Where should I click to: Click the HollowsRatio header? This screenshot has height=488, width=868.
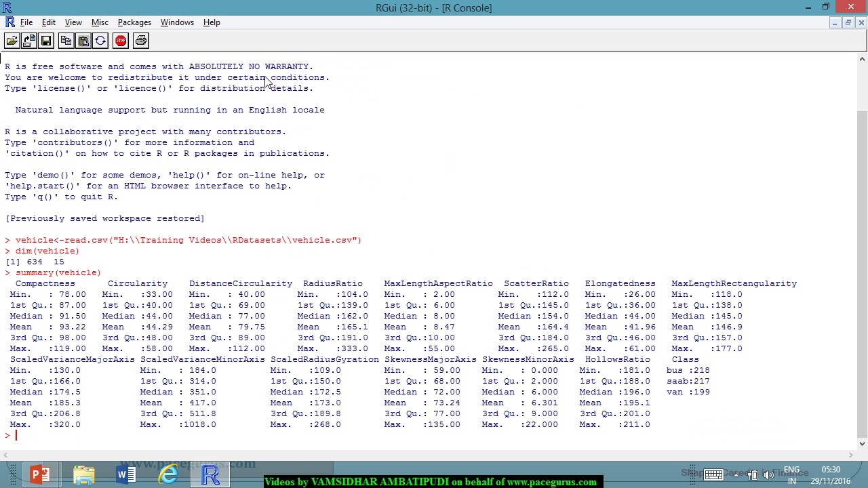(x=618, y=359)
